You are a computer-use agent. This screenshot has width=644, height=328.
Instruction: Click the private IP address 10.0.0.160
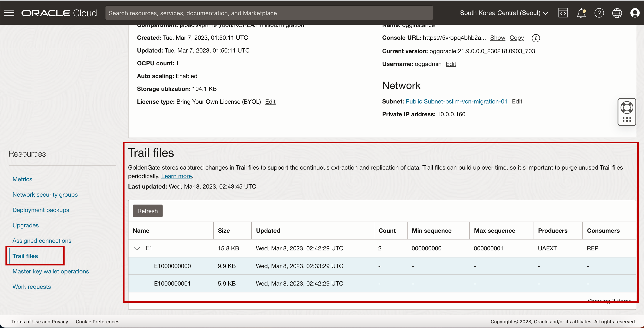[x=451, y=114]
